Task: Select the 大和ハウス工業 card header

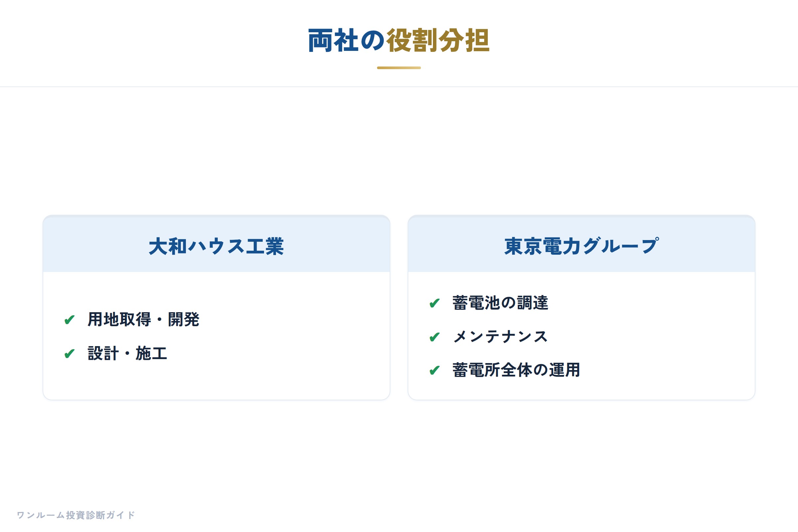Action: pos(216,245)
